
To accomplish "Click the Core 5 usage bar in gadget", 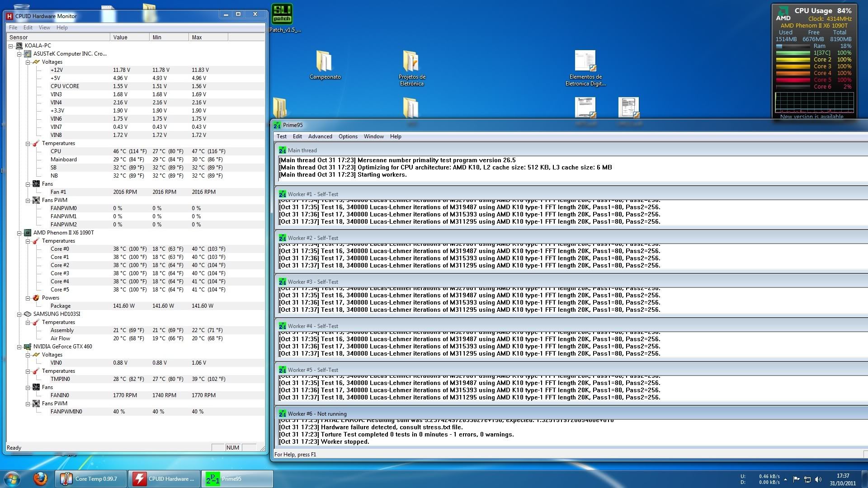I will (x=793, y=80).
